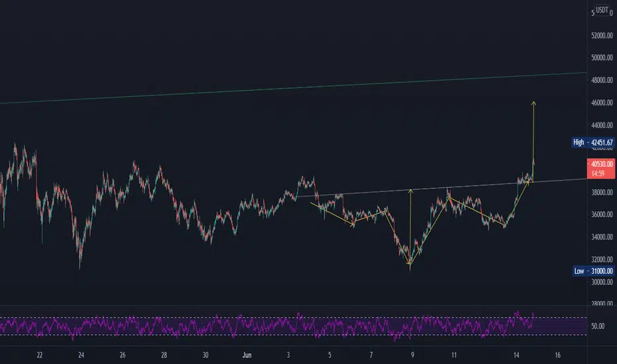This screenshot has height=364, width=617.
Task: Click the High 42451.67 price label
Action: 593,142
